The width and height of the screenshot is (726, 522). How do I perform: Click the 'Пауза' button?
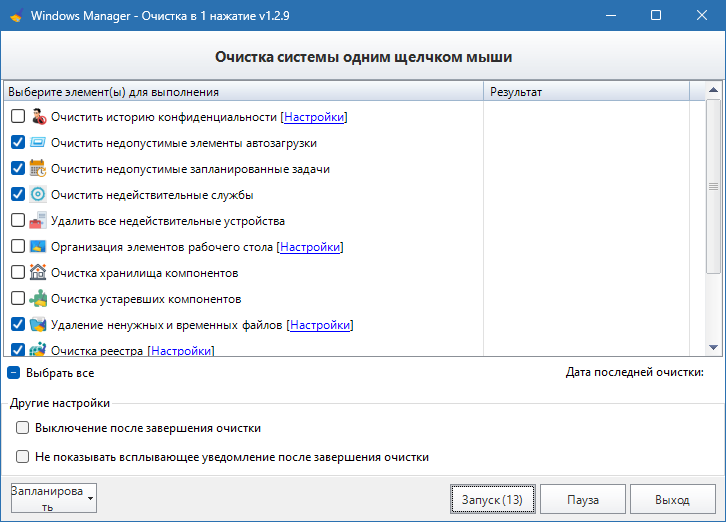click(583, 499)
